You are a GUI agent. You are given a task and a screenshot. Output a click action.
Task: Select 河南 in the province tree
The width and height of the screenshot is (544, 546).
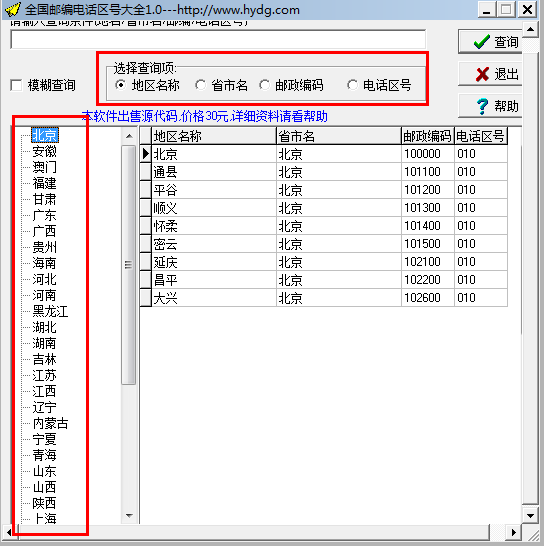44,295
